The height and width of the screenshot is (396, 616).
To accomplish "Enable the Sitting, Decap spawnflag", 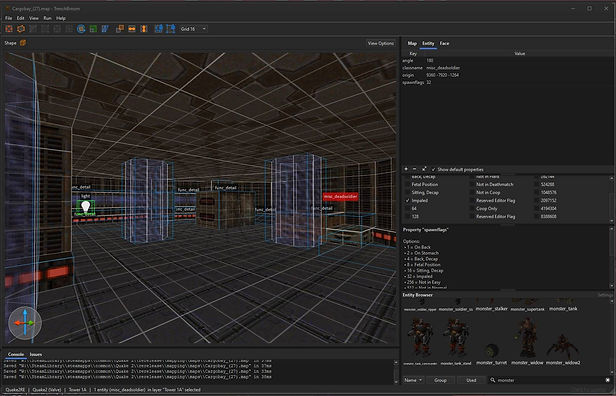I will pos(407,192).
